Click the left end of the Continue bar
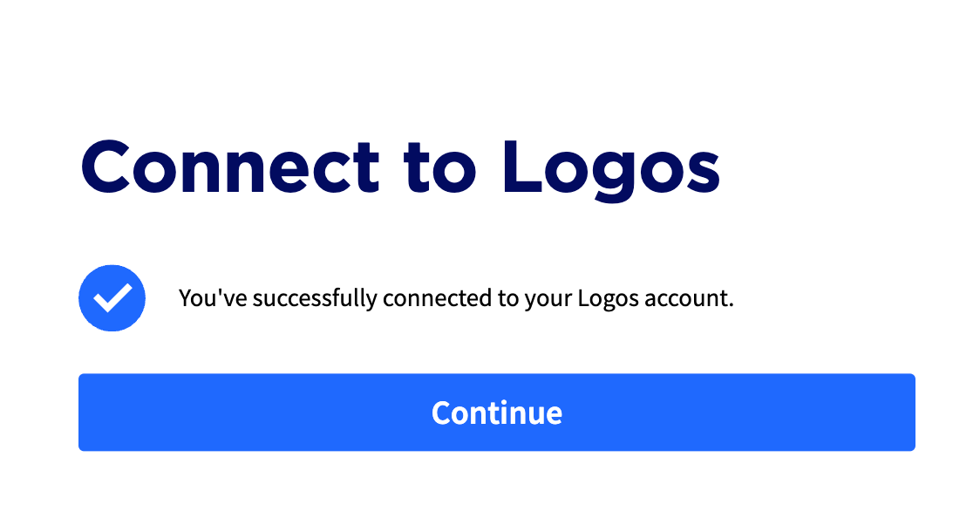 pos(100,412)
